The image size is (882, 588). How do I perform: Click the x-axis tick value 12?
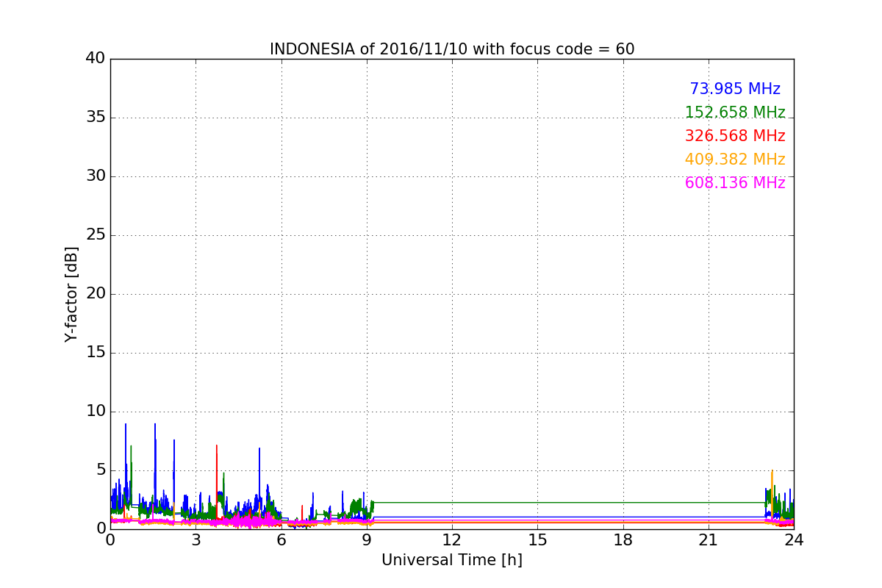tap(452, 540)
